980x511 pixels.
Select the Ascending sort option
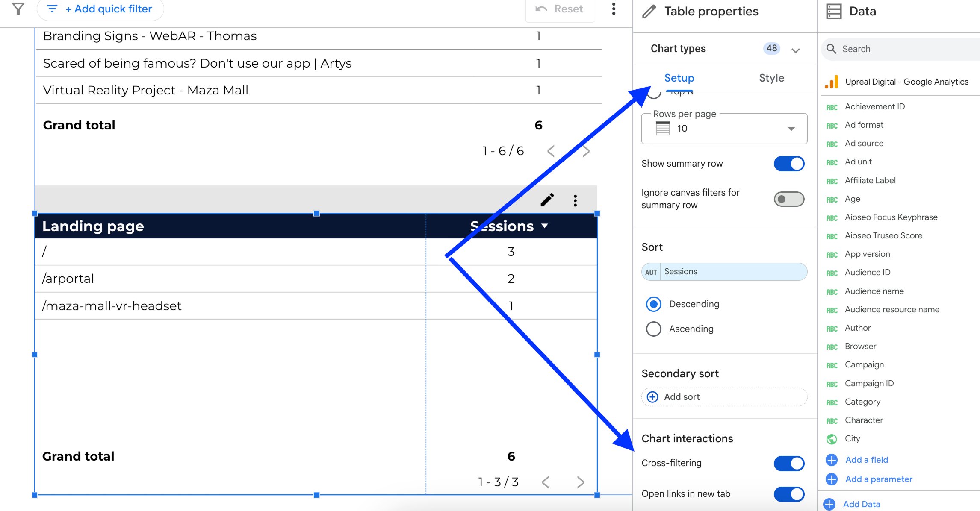653,329
